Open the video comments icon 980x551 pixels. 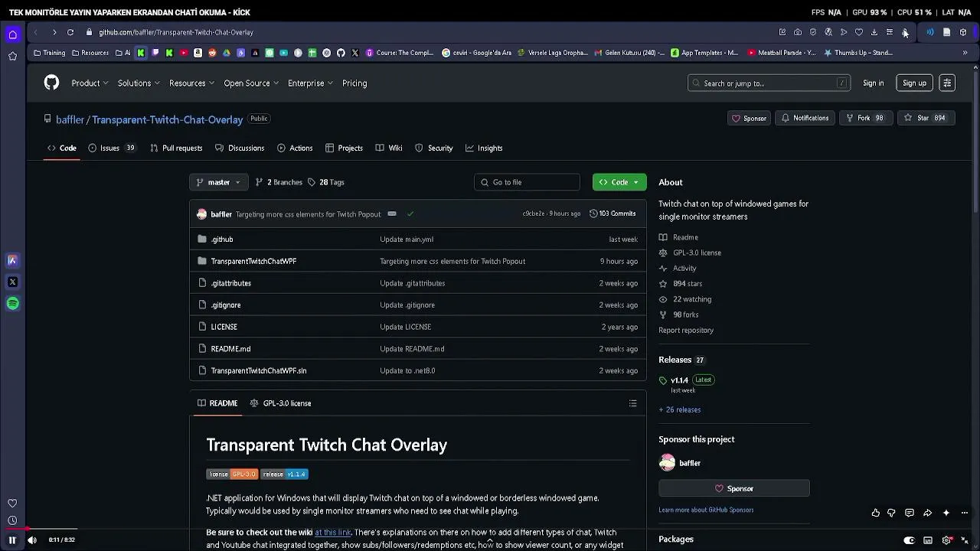point(910,513)
